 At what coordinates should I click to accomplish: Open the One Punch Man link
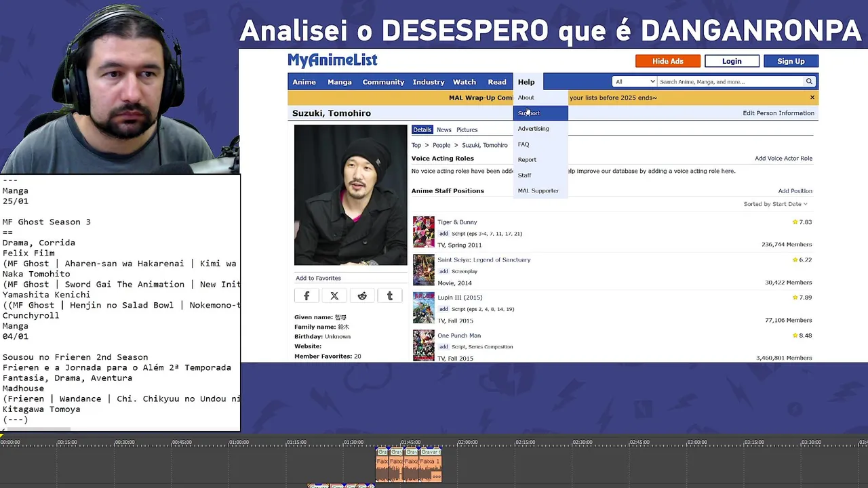pyautogui.click(x=459, y=335)
